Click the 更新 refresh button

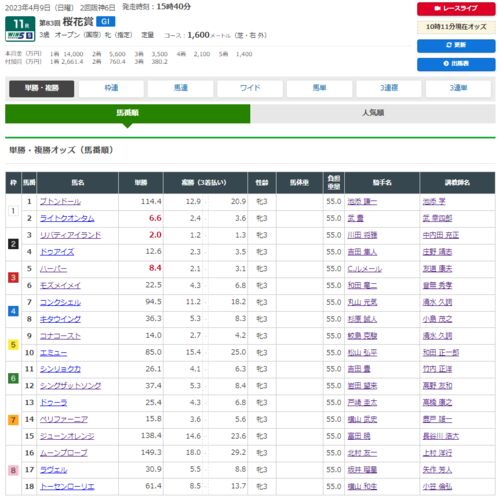(456, 45)
